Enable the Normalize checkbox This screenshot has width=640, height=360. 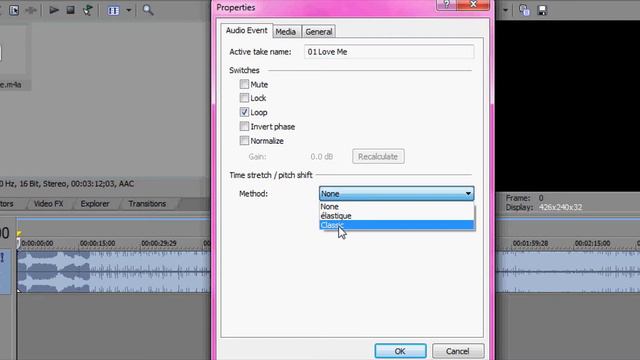point(244,140)
